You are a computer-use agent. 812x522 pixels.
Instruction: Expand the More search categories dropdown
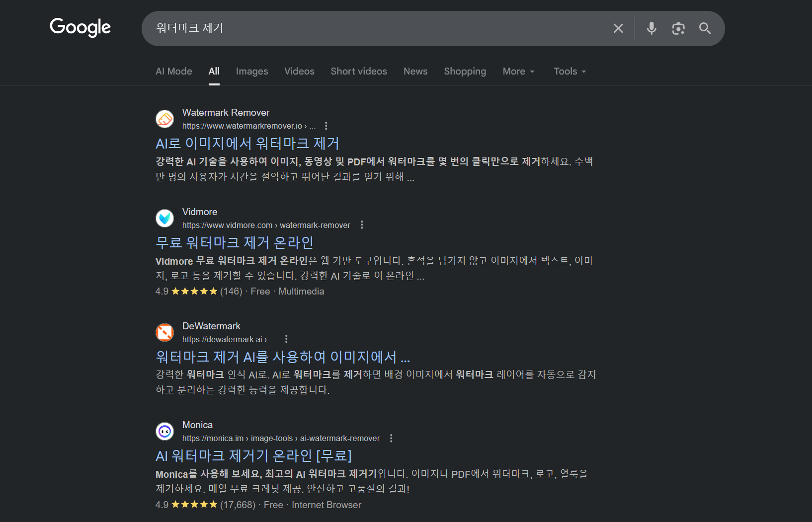click(x=518, y=72)
